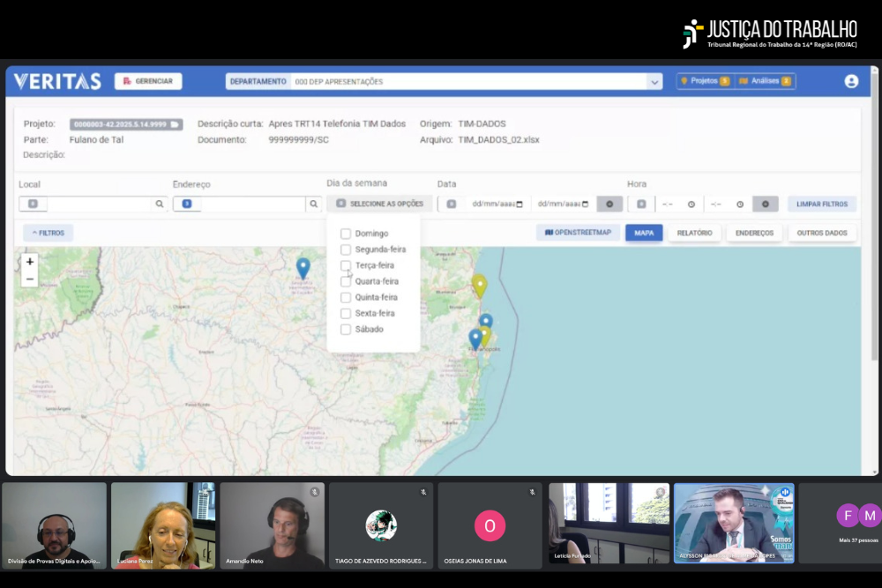The width and height of the screenshot is (882, 588).
Task: Enable the Quarta-feira checkbox
Action: (x=346, y=281)
